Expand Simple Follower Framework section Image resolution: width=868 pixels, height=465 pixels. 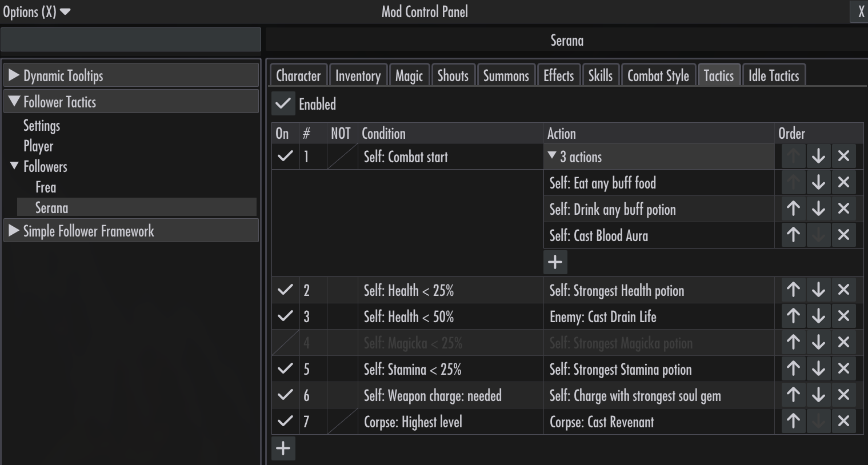(x=131, y=230)
